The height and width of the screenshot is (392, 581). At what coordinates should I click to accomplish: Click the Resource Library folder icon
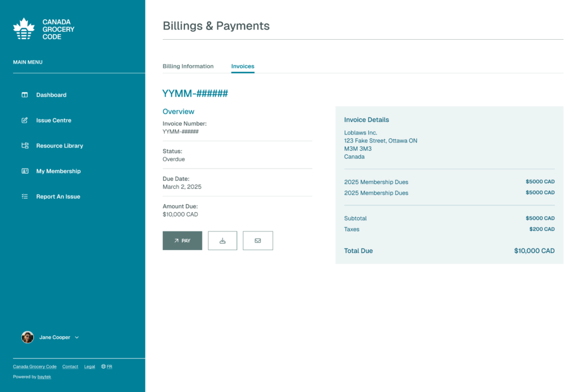coord(25,146)
